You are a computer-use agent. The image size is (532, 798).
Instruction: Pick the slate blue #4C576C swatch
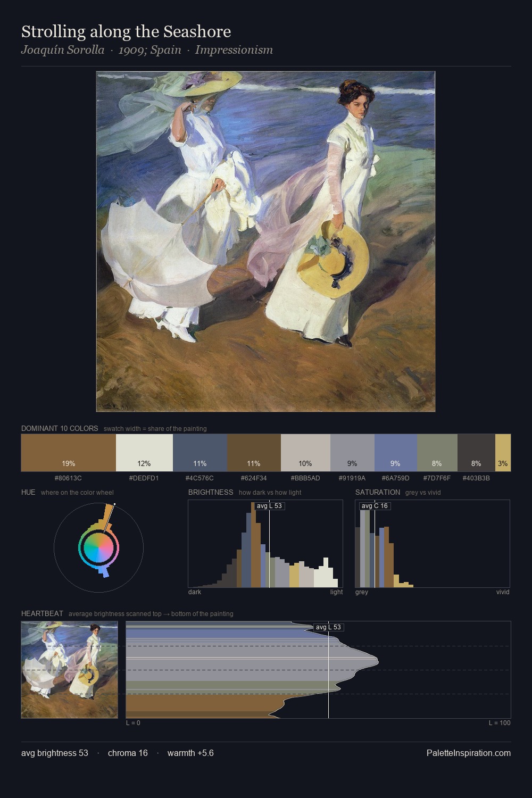[200, 453]
